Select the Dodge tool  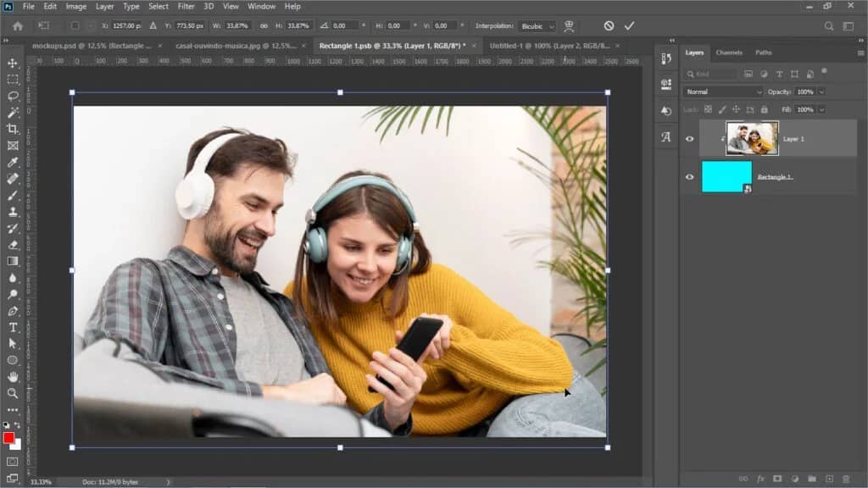13,294
